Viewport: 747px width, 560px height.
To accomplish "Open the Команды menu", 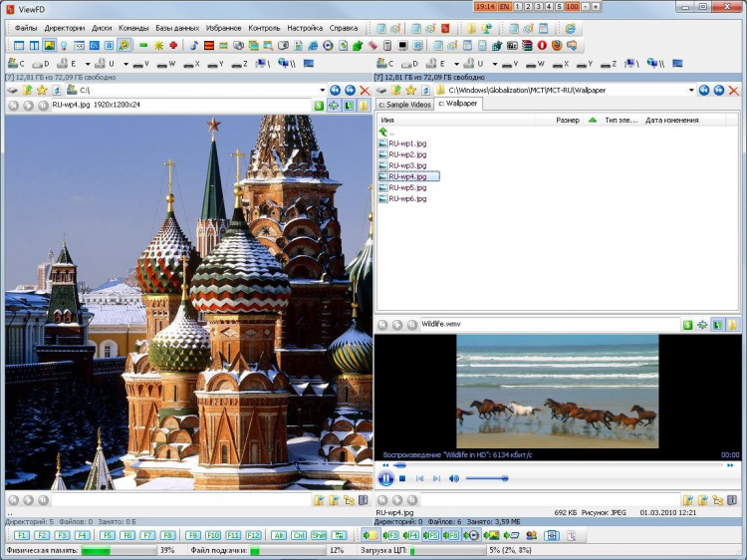I will (133, 28).
